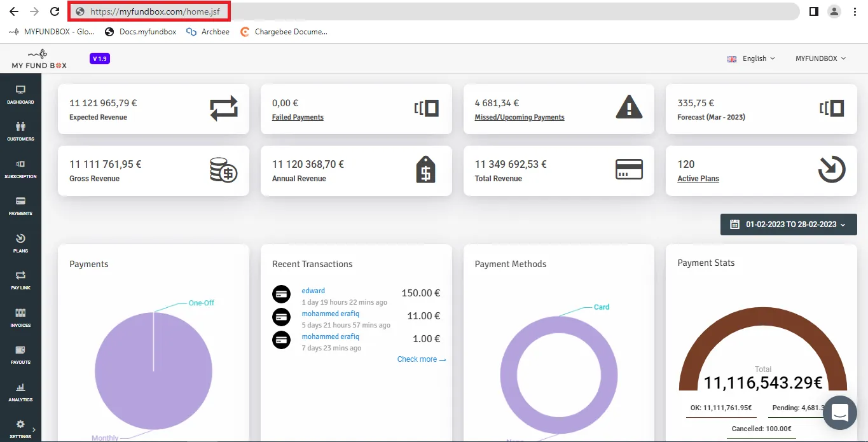Open the Docs.myfundbox bookmark
Image resolution: width=868 pixels, height=442 pixels.
pos(141,32)
